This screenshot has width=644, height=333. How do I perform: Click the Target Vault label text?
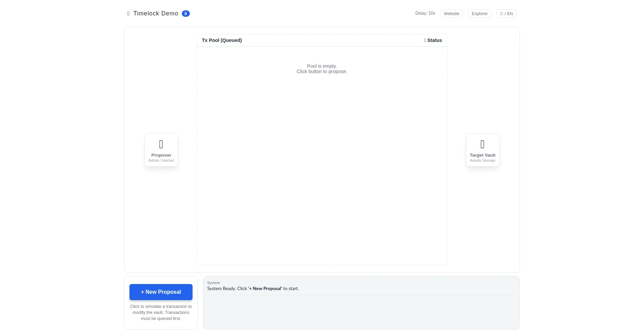click(x=482, y=155)
